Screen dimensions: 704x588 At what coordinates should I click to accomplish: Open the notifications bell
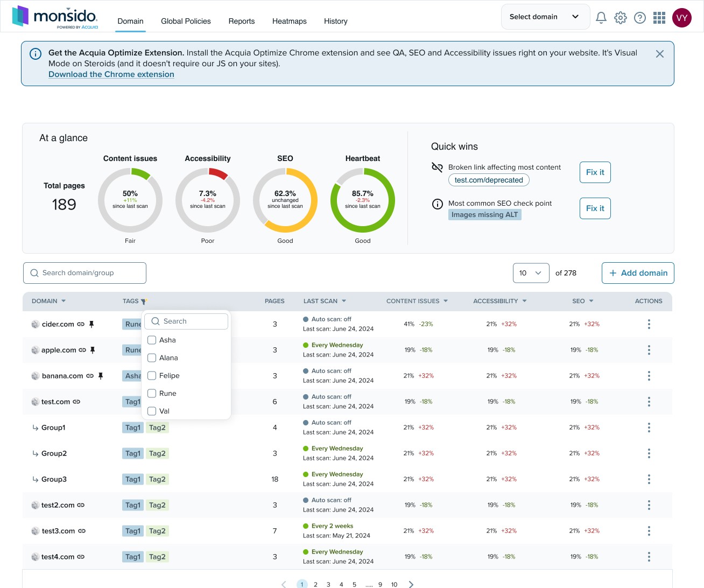[601, 18]
